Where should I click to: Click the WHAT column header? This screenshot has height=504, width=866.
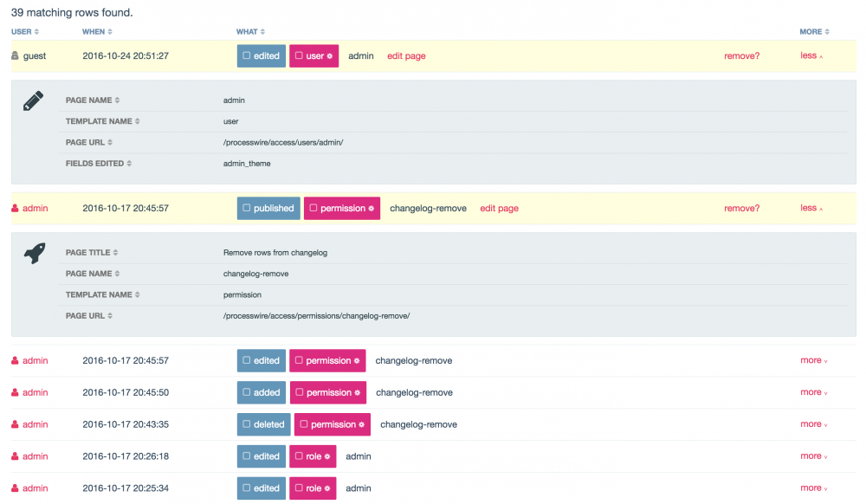(249, 31)
